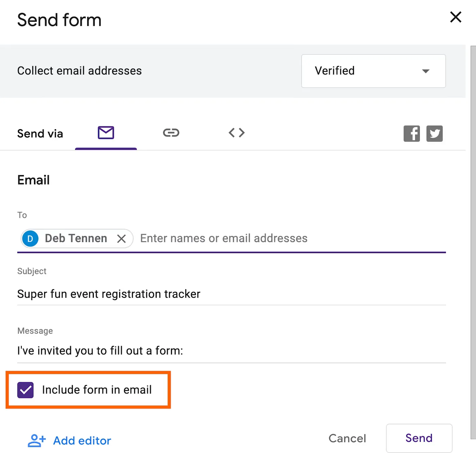Cancel sending the form
Viewport: 476px width, 453px height.
click(x=347, y=438)
